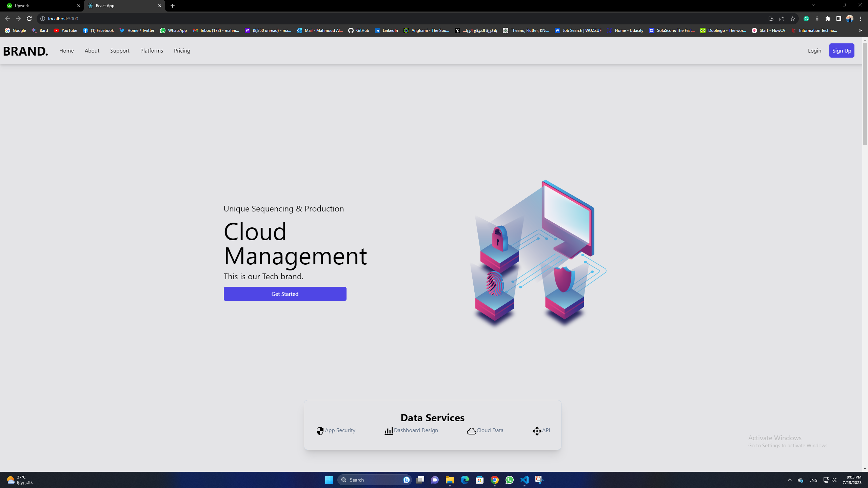The width and height of the screenshot is (868, 488).
Task: Open the tab search dropdown arrow
Action: [813, 5]
